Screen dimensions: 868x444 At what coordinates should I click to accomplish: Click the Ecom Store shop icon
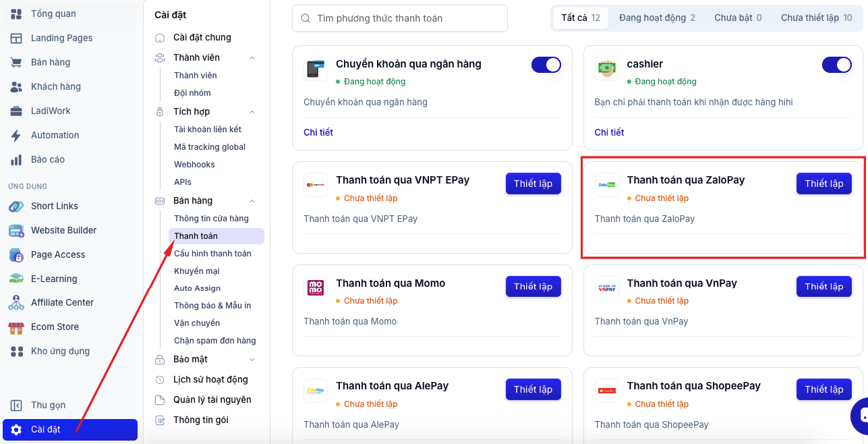(x=16, y=327)
